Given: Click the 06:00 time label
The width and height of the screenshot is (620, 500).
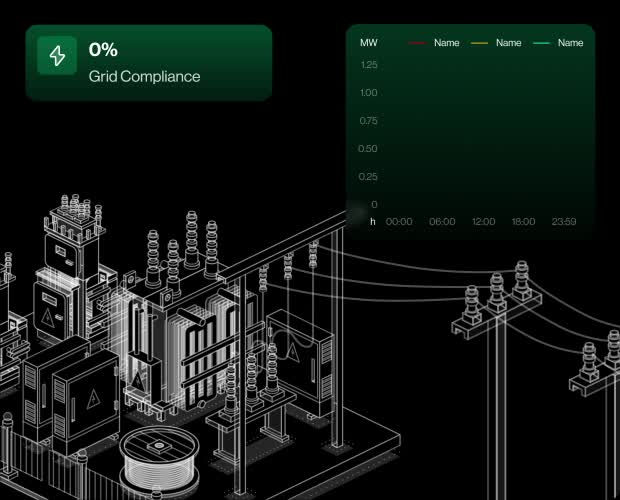Looking at the screenshot, I should click(x=442, y=221).
